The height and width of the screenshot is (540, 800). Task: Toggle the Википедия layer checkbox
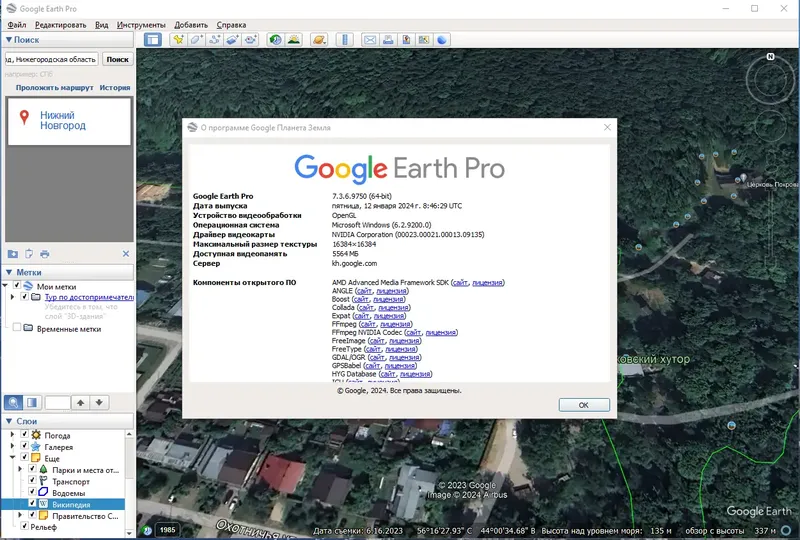(x=32, y=503)
